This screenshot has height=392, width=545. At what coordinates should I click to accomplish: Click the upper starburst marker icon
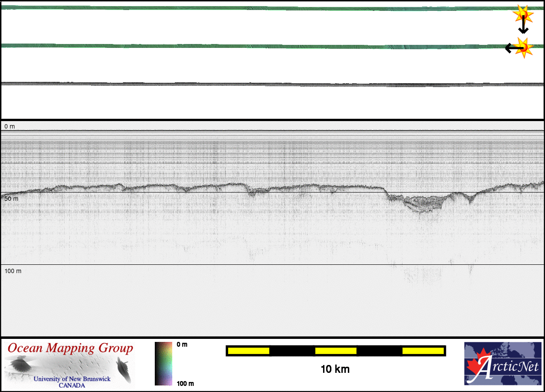pos(523,15)
